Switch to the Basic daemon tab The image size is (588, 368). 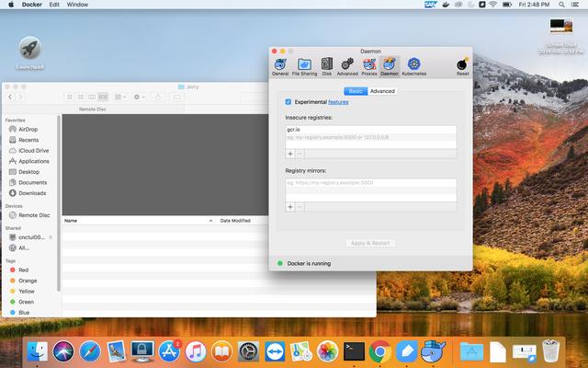356,91
